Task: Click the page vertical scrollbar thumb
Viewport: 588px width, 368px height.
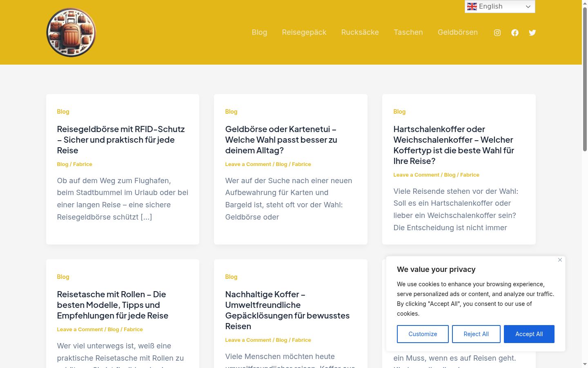Action: tap(585, 80)
